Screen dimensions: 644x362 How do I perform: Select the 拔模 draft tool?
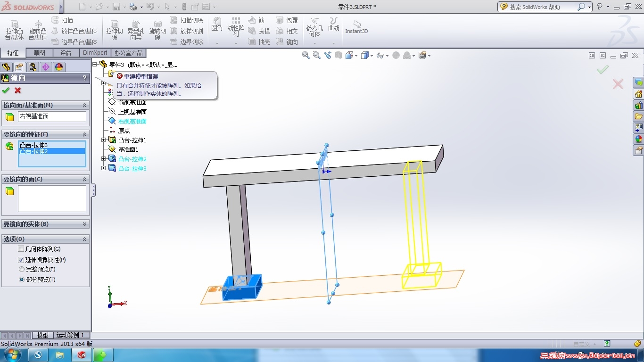[x=259, y=31]
